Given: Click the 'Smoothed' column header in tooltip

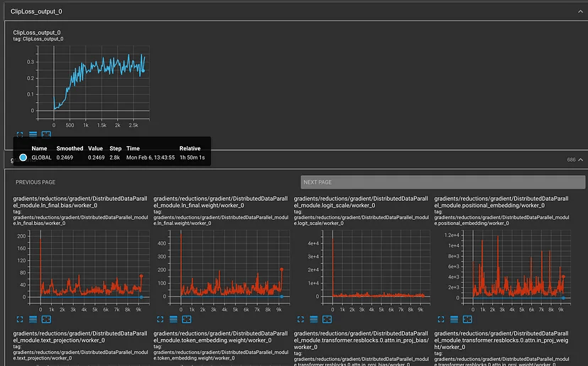Looking at the screenshot, I should 70,148.
